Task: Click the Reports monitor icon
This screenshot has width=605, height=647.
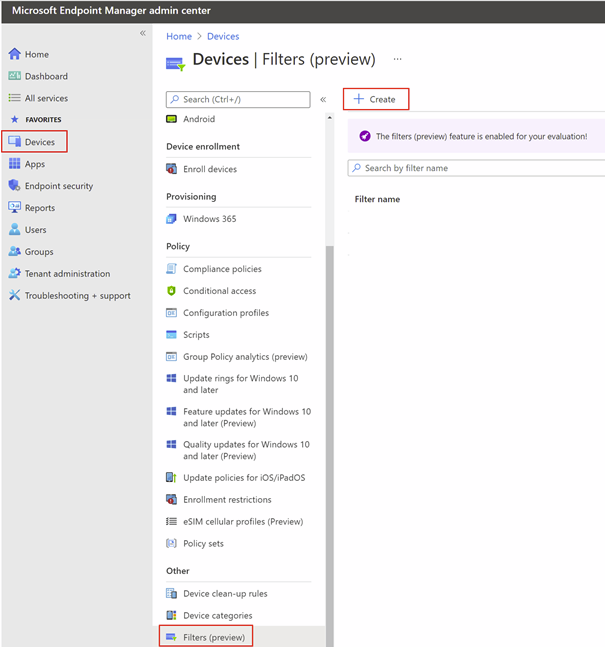Action: point(14,207)
